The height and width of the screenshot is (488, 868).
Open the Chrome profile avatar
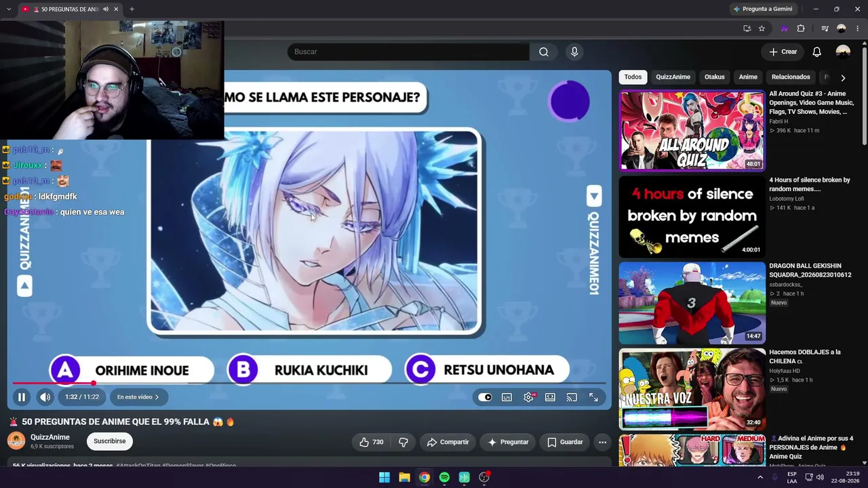(x=841, y=28)
